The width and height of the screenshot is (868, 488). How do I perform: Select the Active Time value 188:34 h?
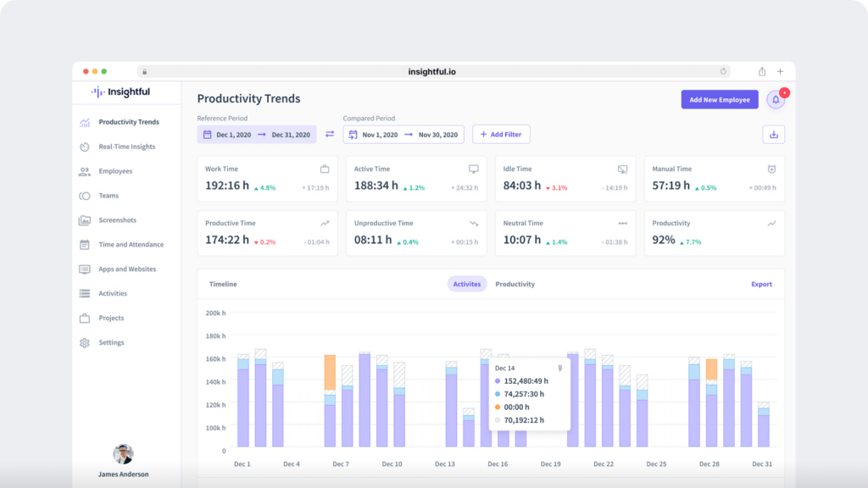click(376, 186)
